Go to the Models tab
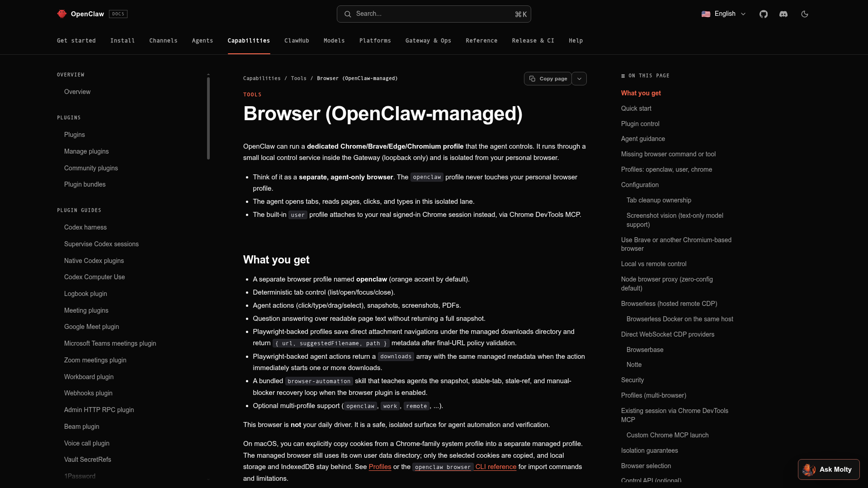 [334, 41]
